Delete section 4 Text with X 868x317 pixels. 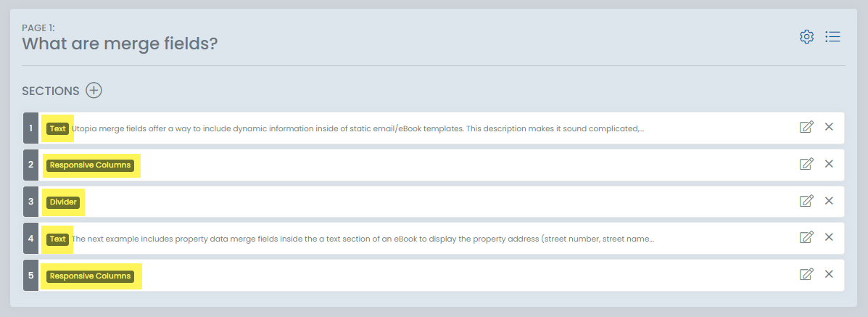click(829, 237)
